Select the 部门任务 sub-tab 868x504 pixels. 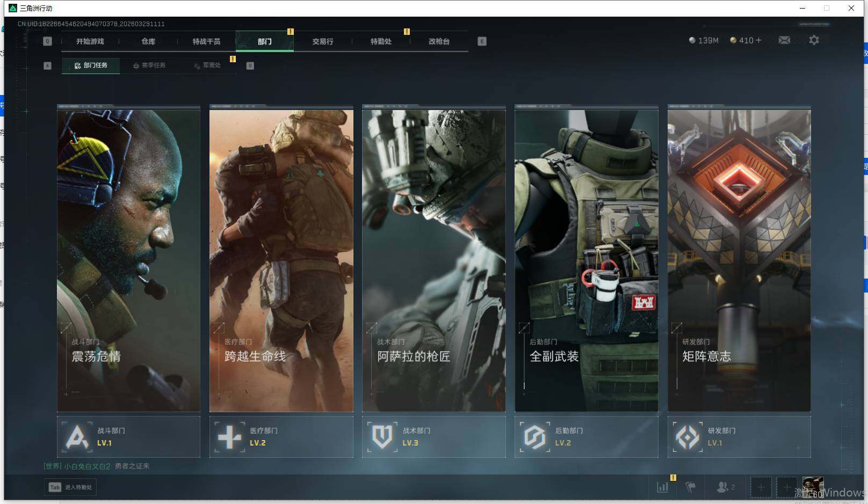point(91,65)
